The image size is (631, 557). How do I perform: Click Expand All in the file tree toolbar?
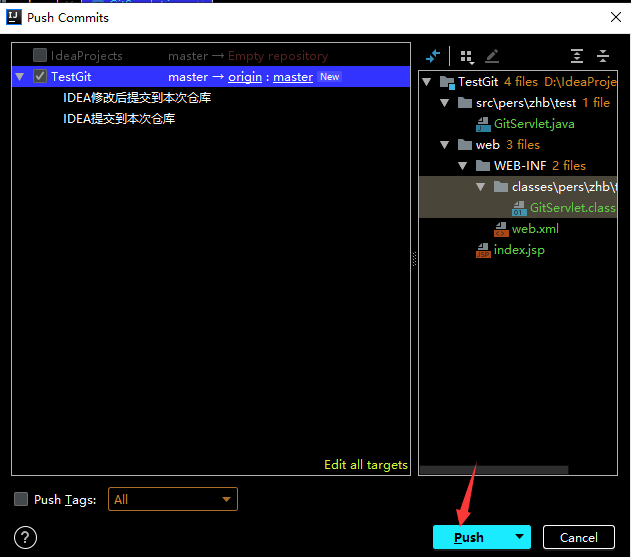point(577,56)
